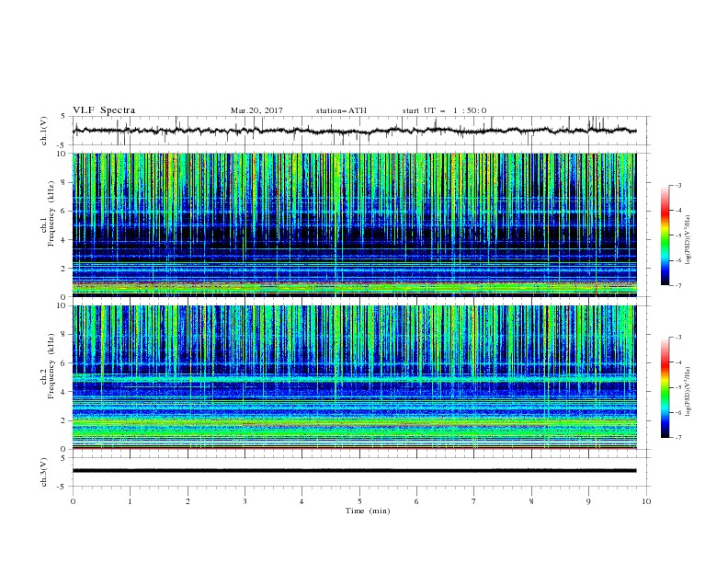Click the ch.1 spectrogram color bar
The image size is (728, 563).
tap(665, 236)
